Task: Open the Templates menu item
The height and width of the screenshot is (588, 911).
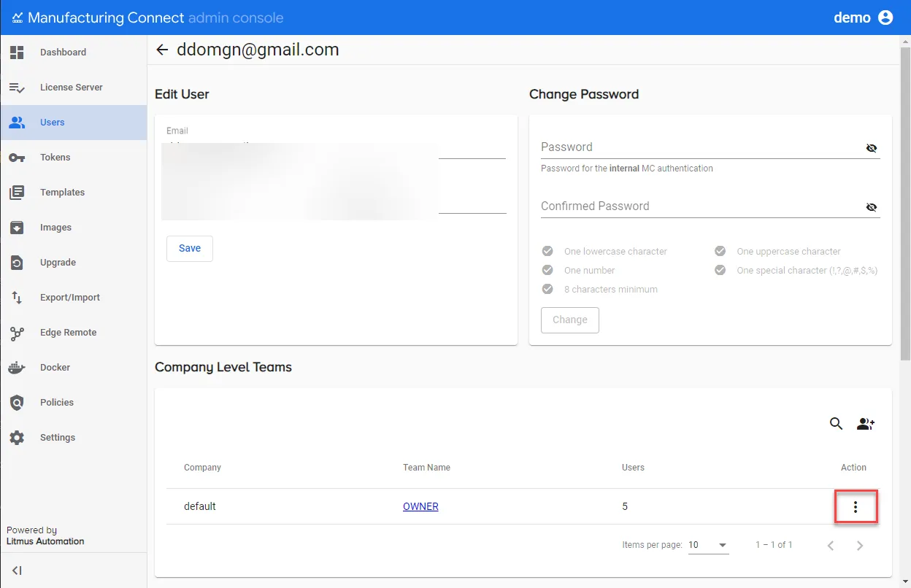Action: pyautogui.click(x=74, y=193)
